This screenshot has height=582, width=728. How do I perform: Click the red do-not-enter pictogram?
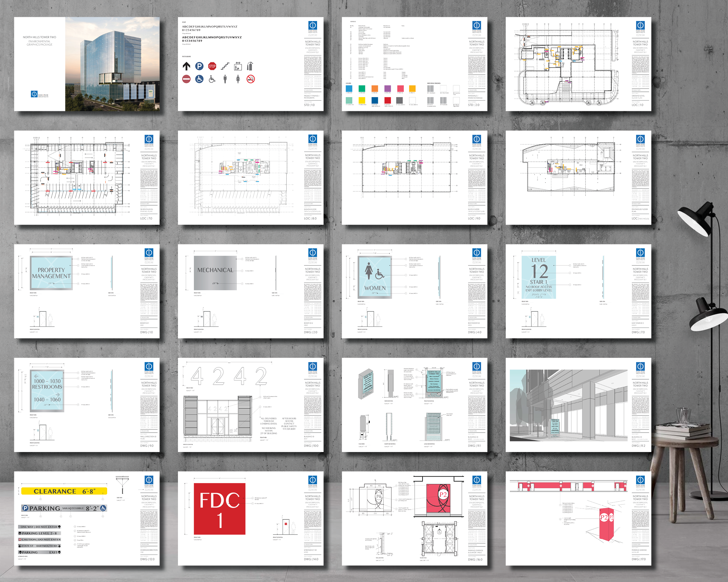tap(186, 79)
